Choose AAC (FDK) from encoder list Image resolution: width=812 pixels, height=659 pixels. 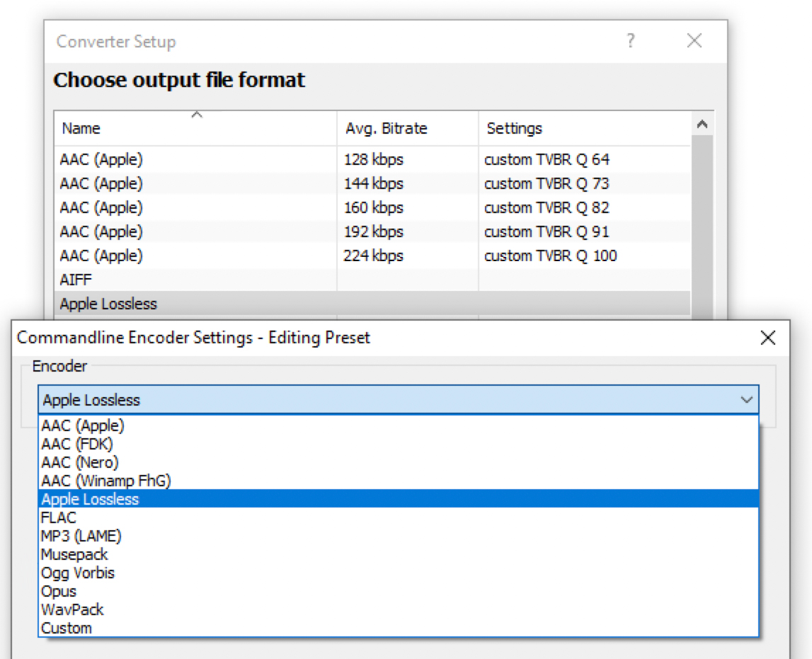[399, 444]
